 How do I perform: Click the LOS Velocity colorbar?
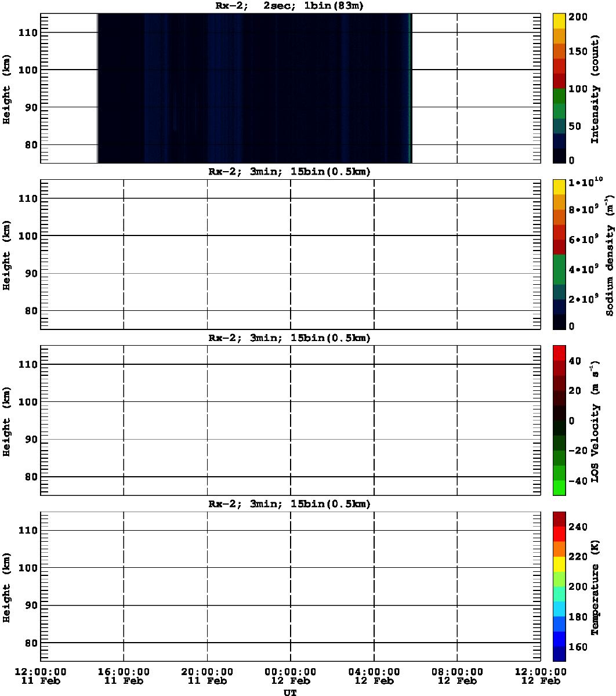559,420
